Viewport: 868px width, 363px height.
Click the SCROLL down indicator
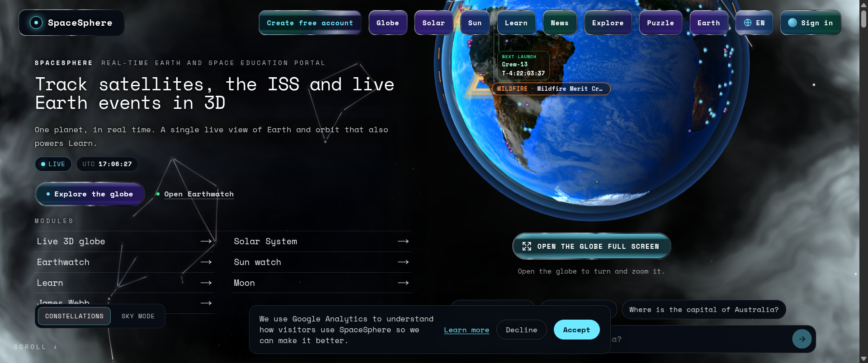35,347
